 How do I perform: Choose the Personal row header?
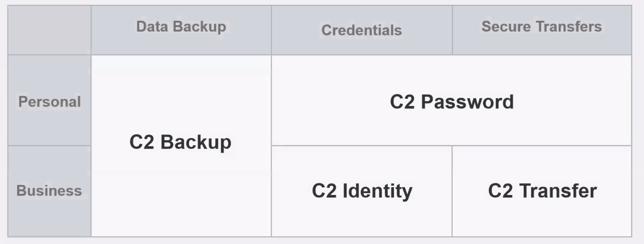pos(49,100)
